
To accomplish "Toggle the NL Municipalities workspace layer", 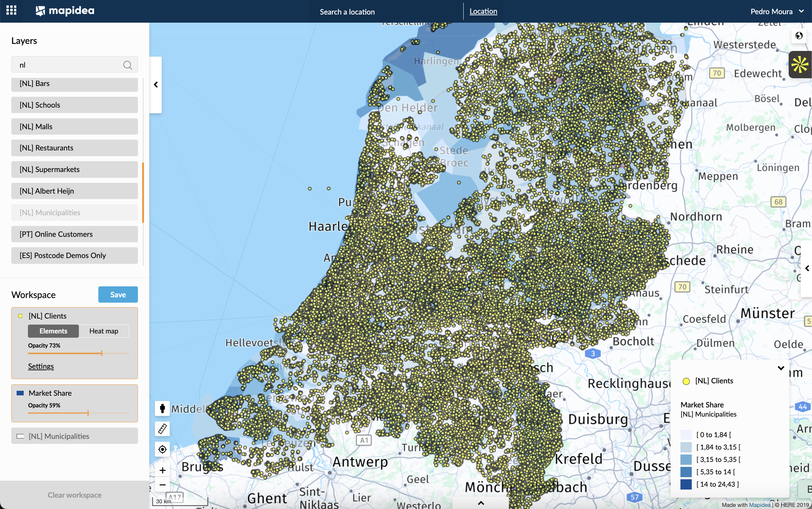I will point(58,436).
